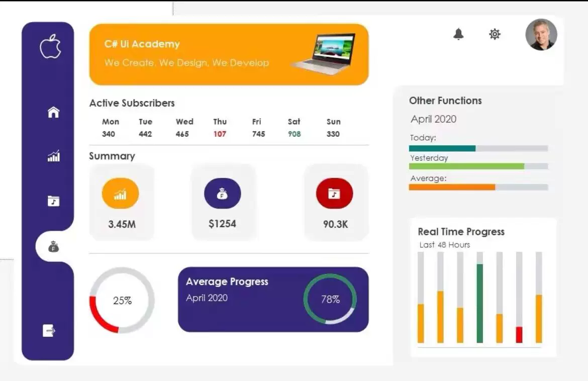Open the bar chart analytics sidebar icon
This screenshot has width=588, height=381.
(53, 156)
